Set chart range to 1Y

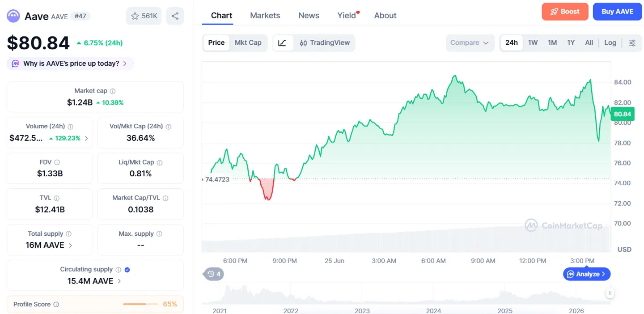571,42
